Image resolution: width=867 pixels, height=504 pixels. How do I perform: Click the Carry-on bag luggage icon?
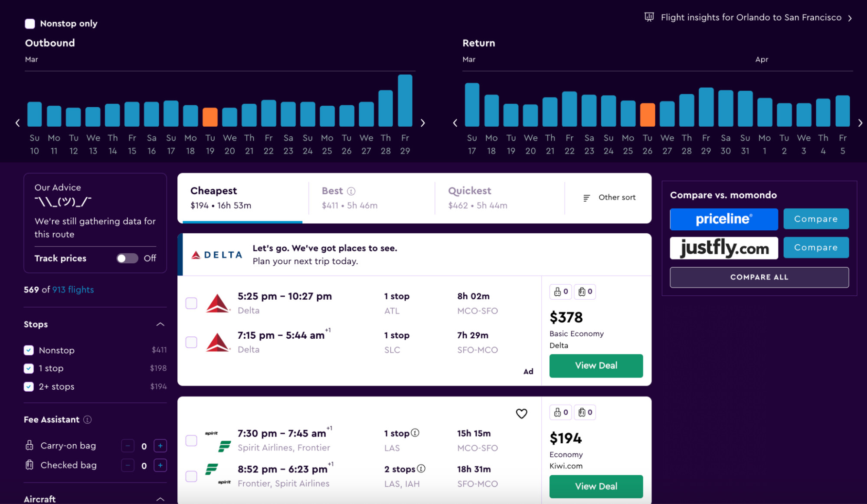(29, 445)
